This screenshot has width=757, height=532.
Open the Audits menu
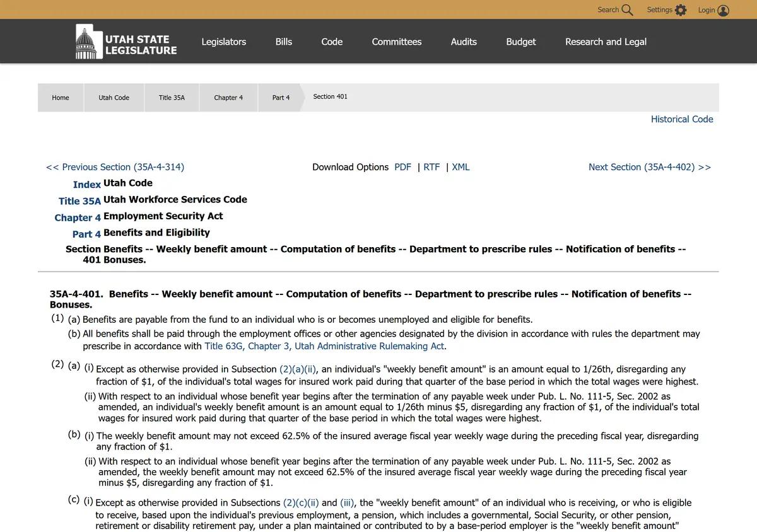tap(464, 42)
